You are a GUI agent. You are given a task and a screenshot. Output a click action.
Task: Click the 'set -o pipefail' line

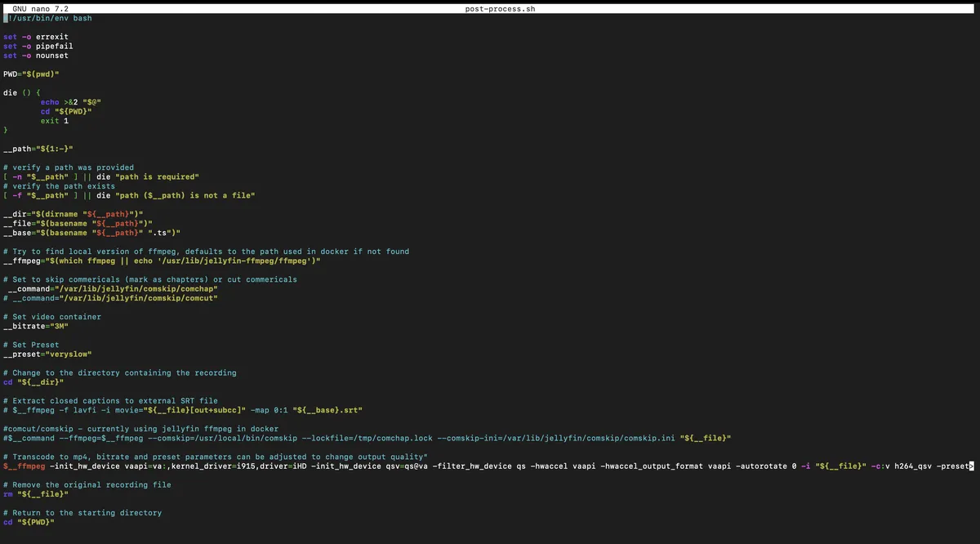click(x=38, y=47)
